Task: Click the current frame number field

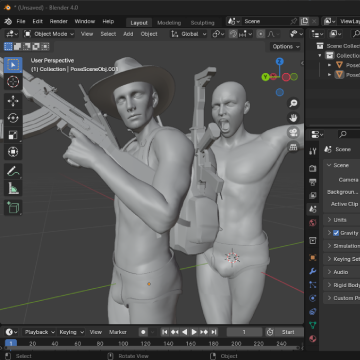Action: [x=244, y=332]
